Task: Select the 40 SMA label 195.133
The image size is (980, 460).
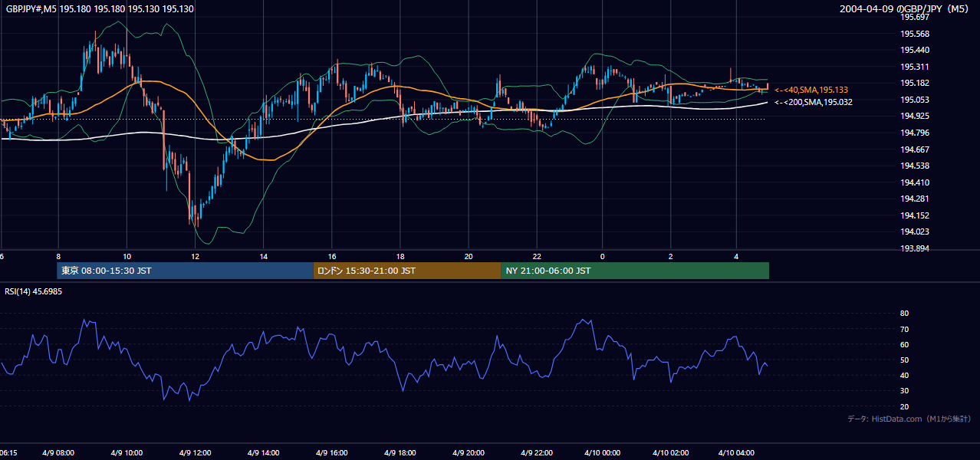Action: (811, 90)
